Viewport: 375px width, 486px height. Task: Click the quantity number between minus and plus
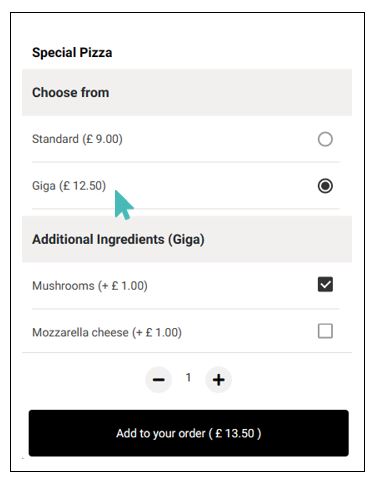click(x=188, y=378)
